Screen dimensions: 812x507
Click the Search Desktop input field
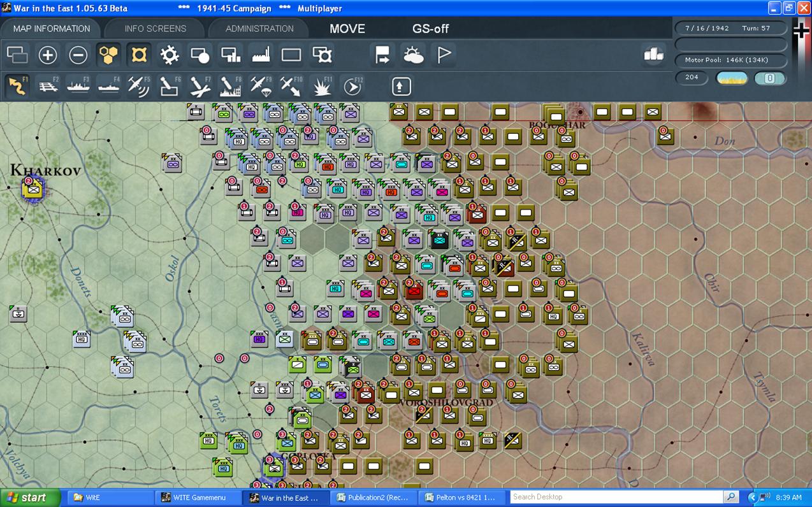tap(616, 497)
